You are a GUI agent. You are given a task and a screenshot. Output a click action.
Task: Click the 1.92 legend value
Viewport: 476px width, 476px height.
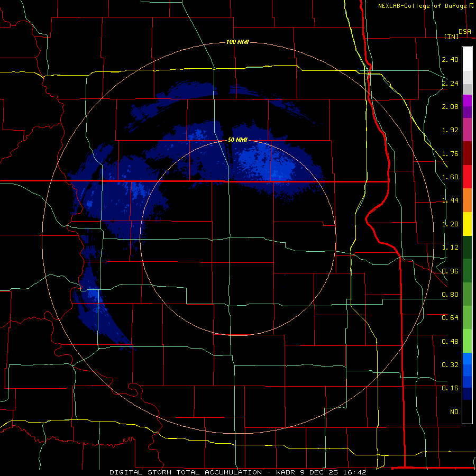click(450, 130)
